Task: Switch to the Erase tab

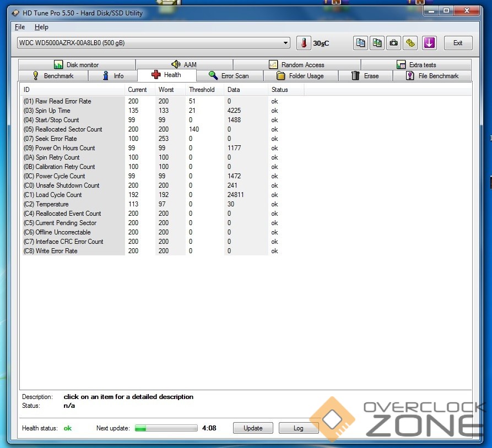Action: point(365,76)
